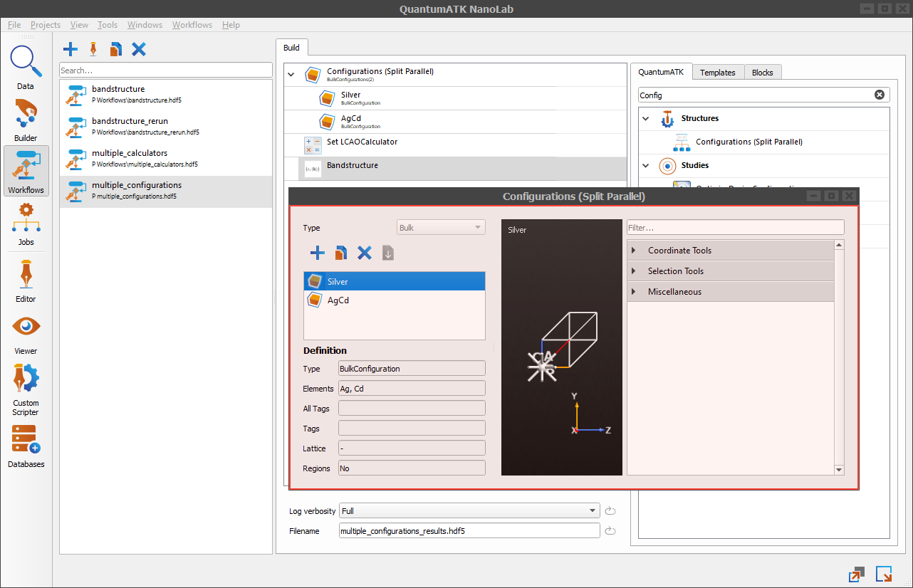Screen dimensions: 913x588
Task: Click scroll-up arrow in dialog tools list
Action: coord(839,246)
